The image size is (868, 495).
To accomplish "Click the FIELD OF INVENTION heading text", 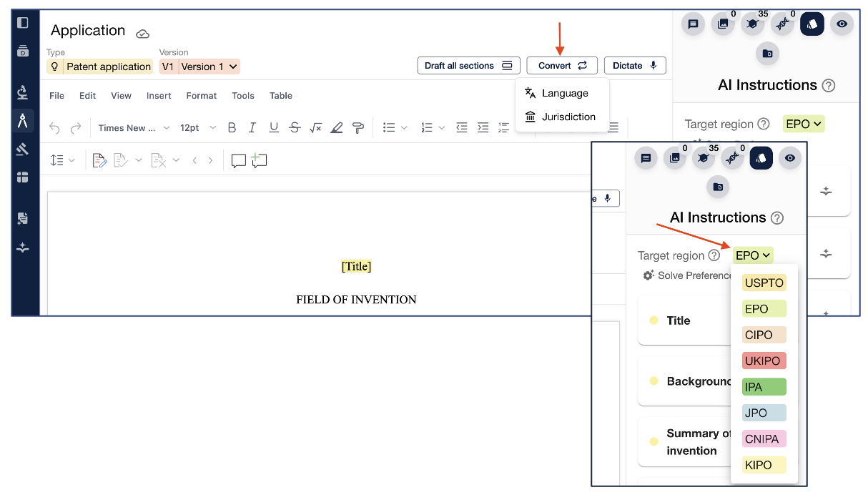I will (356, 299).
